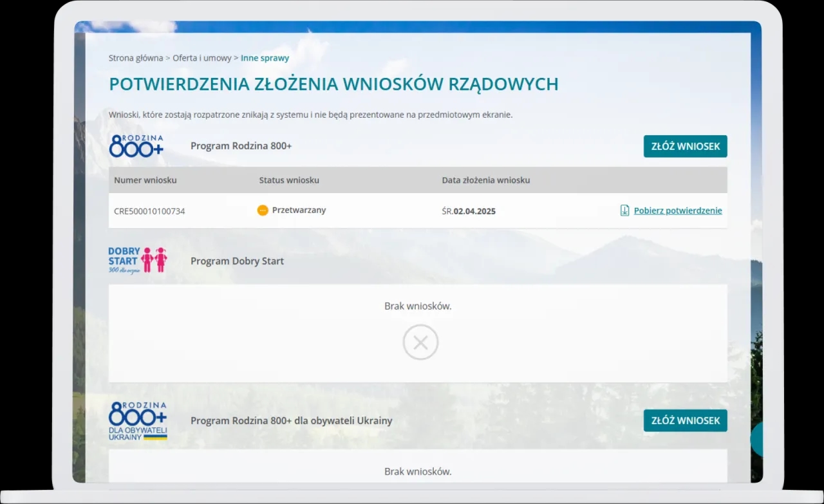Open Oferta i umowy from the breadcrumb trail
Viewport: 824px width, 504px height.
pos(201,57)
